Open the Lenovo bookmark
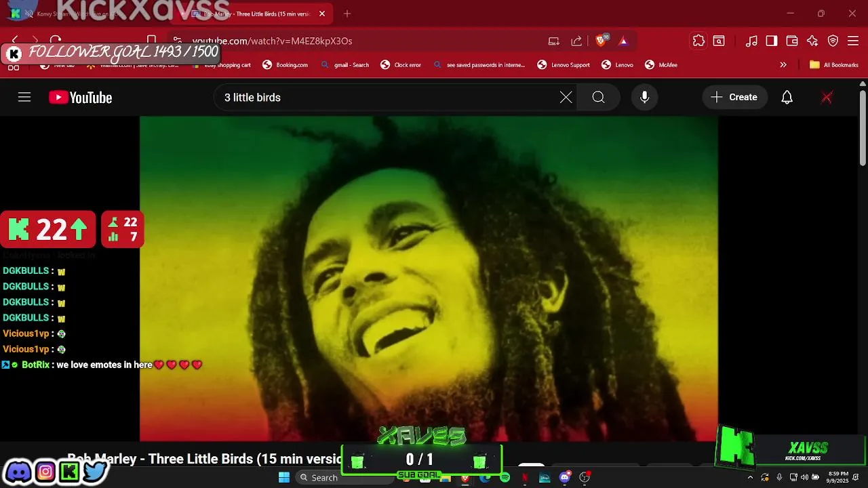The width and height of the screenshot is (868, 488). click(617, 65)
